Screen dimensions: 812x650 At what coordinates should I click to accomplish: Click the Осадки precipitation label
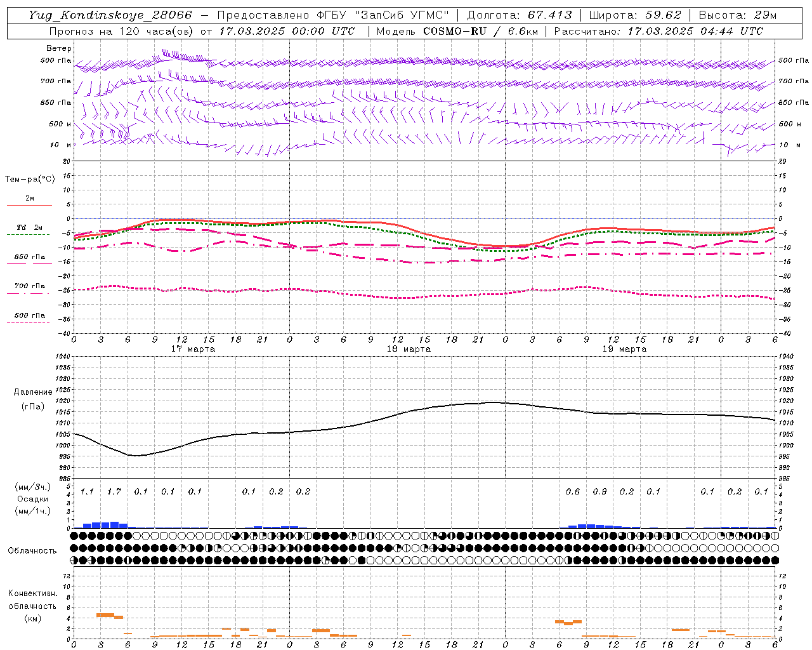[32, 499]
